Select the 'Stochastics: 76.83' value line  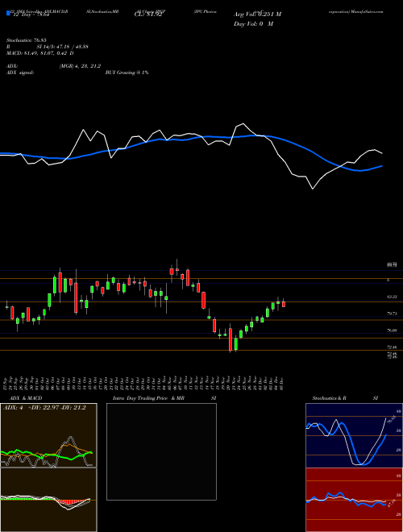(27, 40)
